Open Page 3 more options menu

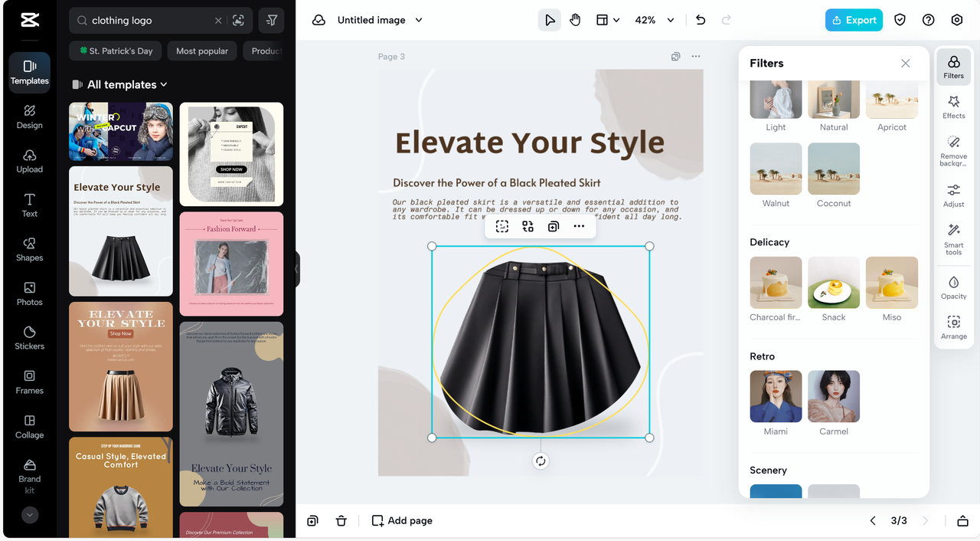tap(695, 57)
